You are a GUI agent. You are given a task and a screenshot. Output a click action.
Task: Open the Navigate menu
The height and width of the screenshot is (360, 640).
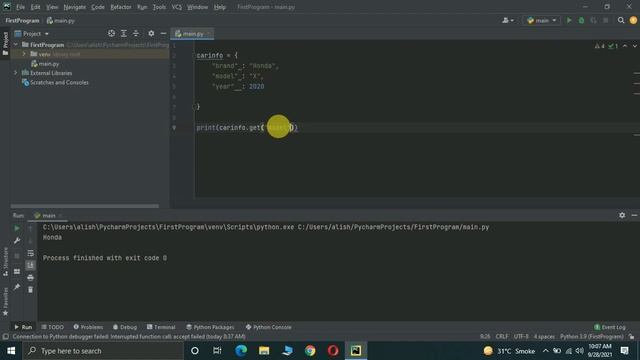point(75,7)
